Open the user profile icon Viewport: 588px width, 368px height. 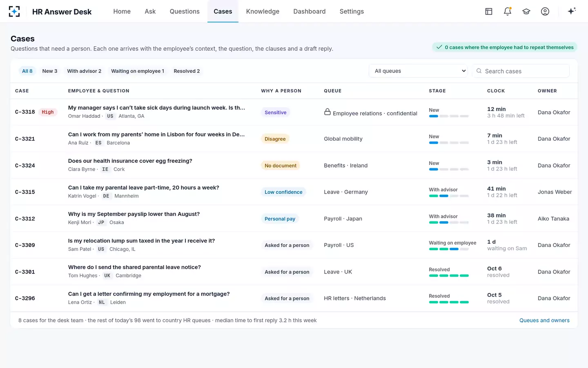point(545,11)
